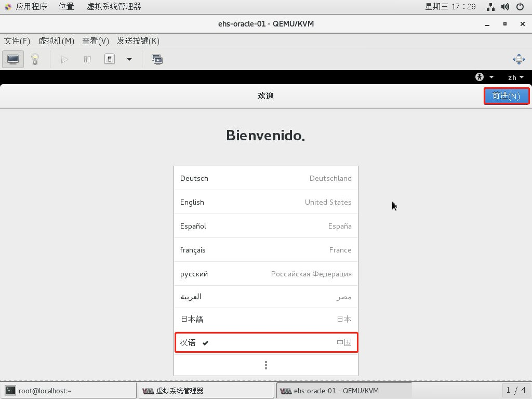Screen dimensions: 532x399
Task: Open power menu icon in top panel
Action: coord(520,7)
